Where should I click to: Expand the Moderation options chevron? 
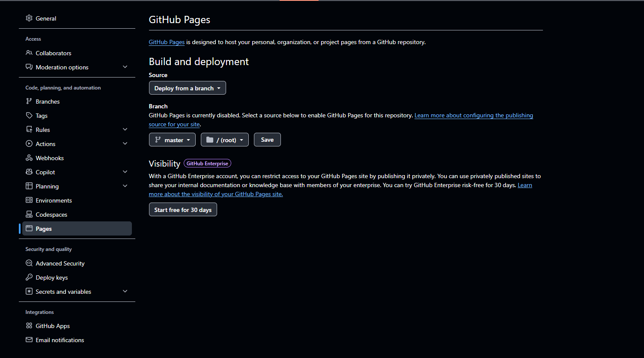pyautogui.click(x=125, y=67)
